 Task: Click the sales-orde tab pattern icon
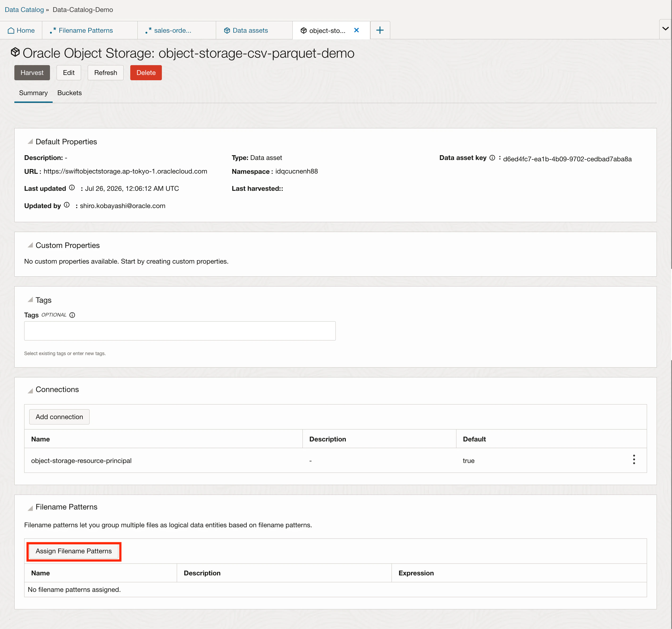click(x=148, y=30)
